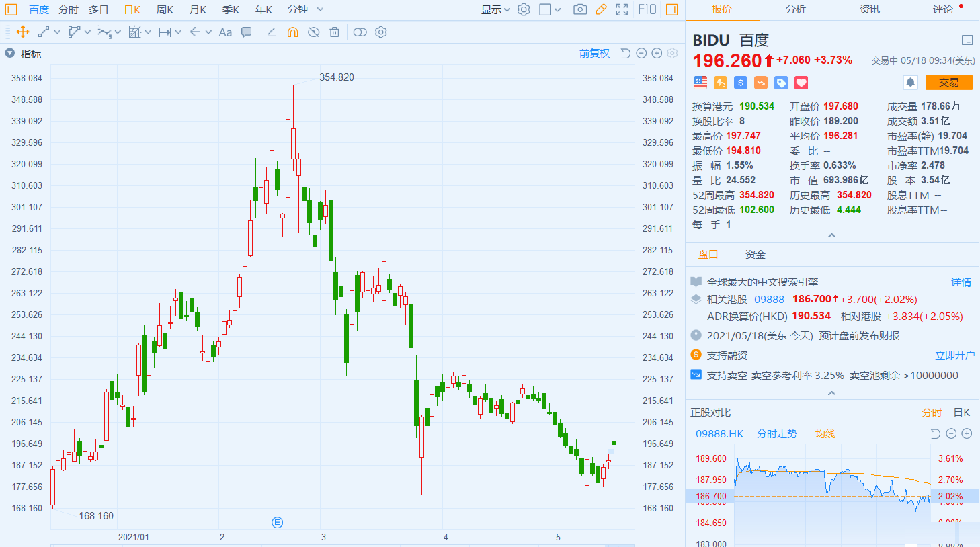Viewport: 980px width, 547px height.
Task: Enter fullscreen chart mode
Action: coord(622,9)
